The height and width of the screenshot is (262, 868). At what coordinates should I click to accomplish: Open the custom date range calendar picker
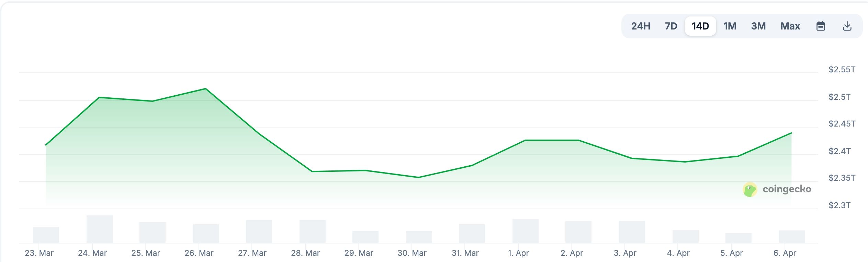(821, 26)
